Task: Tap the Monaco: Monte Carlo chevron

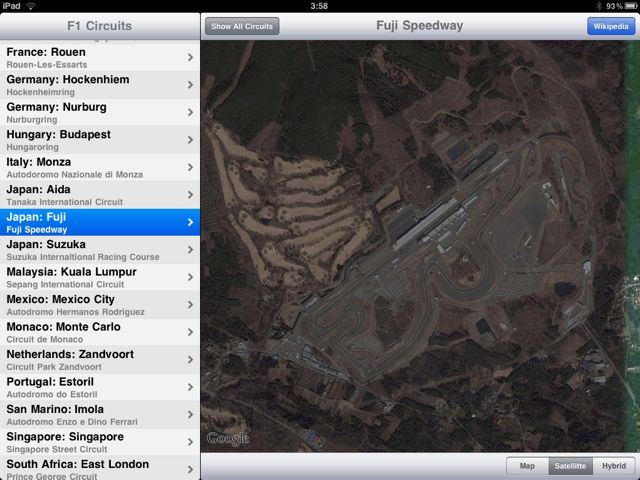Action: pos(191,332)
